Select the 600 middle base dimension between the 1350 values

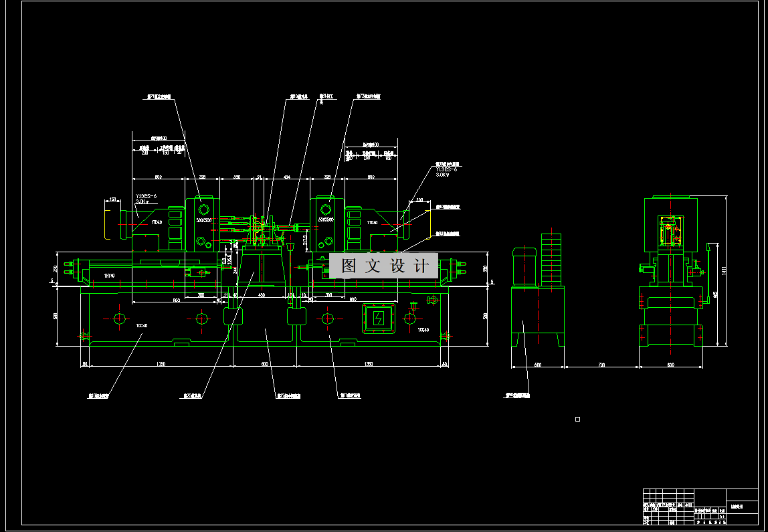(264, 364)
